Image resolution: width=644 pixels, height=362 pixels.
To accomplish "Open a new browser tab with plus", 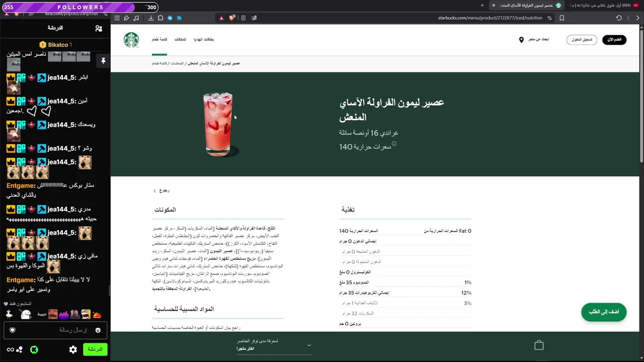I will pyautogui.click(x=482, y=6).
